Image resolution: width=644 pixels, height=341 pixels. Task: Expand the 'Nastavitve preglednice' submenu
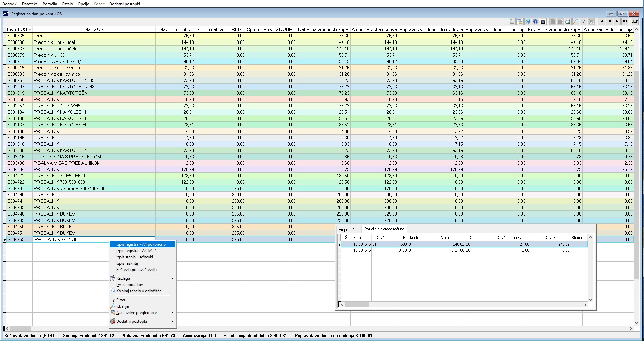(143, 313)
